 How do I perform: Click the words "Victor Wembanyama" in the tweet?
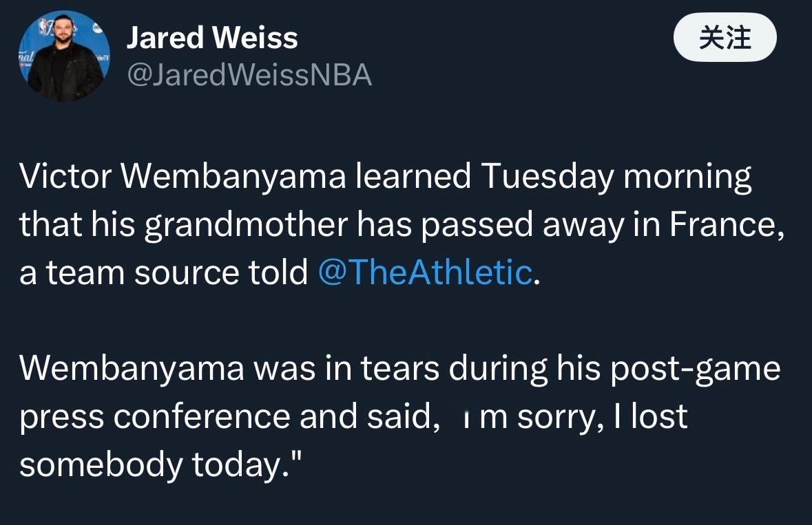click(183, 177)
